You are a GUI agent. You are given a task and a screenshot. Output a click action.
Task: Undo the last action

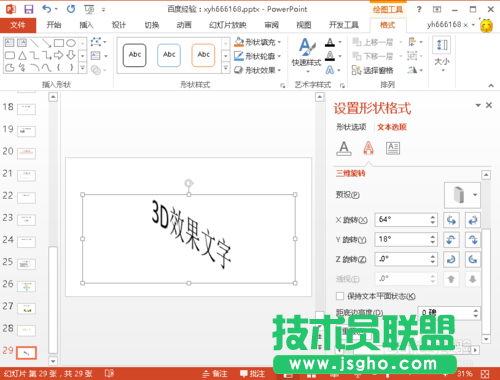(x=47, y=9)
